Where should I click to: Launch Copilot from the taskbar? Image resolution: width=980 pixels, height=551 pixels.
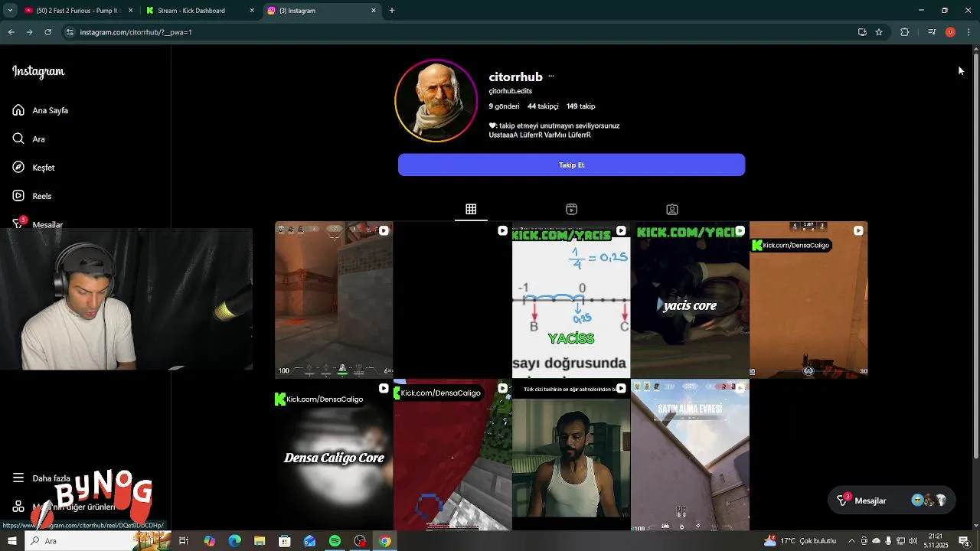click(x=209, y=541)
